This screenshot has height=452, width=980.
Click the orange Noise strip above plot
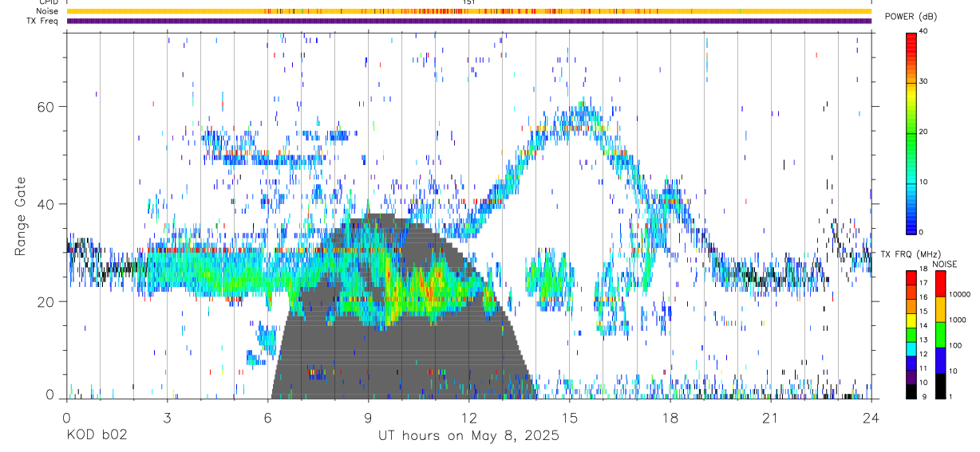[468, 11]
